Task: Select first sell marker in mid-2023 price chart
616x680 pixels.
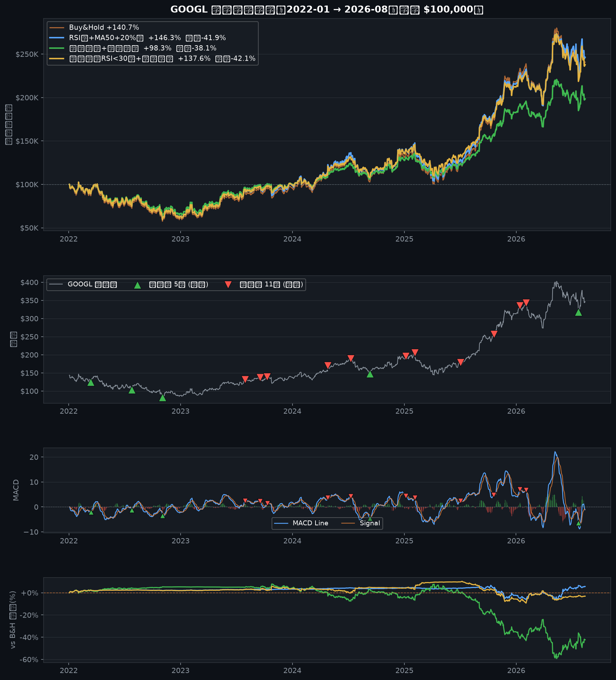Action: click(245, 379)
